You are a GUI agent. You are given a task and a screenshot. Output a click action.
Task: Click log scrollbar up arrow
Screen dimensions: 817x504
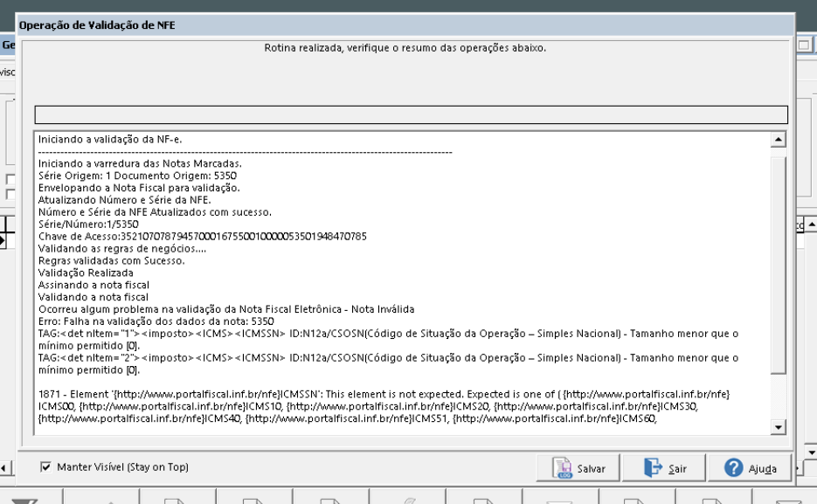pyautogui.click(x=778, y=139)
